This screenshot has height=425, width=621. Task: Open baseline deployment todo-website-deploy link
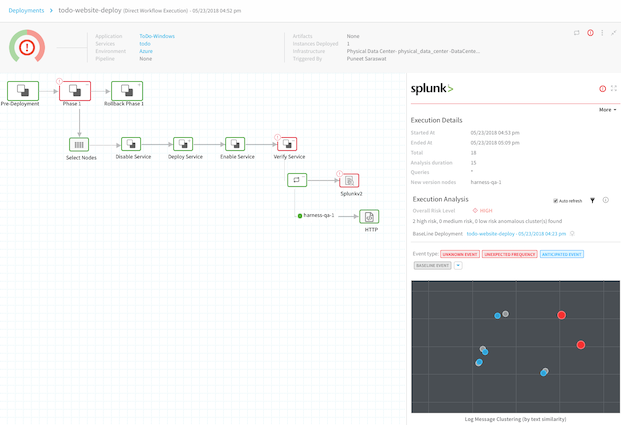(516, 234)
